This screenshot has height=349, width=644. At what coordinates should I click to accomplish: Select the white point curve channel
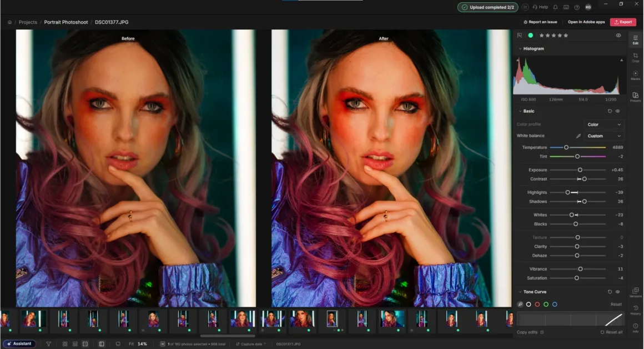click(x=529, y=304)
